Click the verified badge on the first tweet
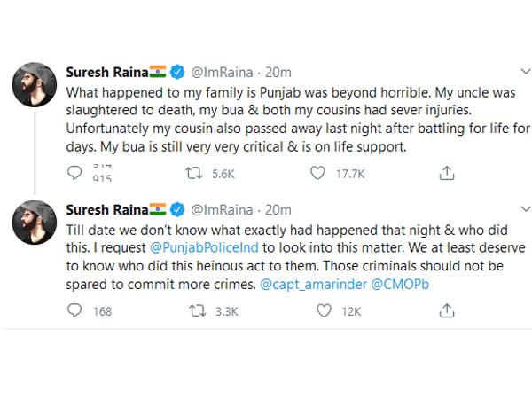532x399 pixels. [x=176, y=72]
